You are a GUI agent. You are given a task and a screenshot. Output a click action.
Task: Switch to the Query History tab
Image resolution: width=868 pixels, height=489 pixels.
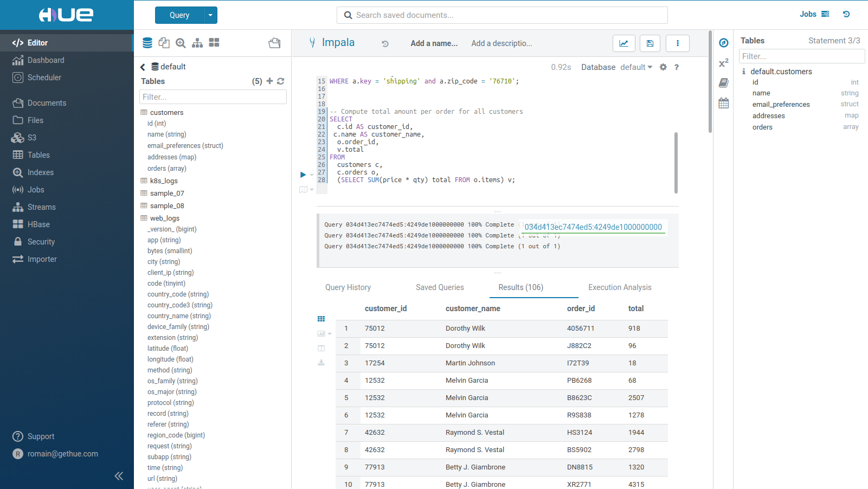click(348, 287)
